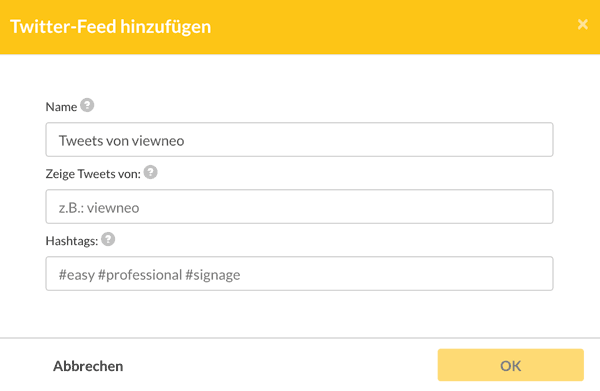Click the yellow OK confirmation button
This screenshot has height=391, width=600.
[510, 365]
